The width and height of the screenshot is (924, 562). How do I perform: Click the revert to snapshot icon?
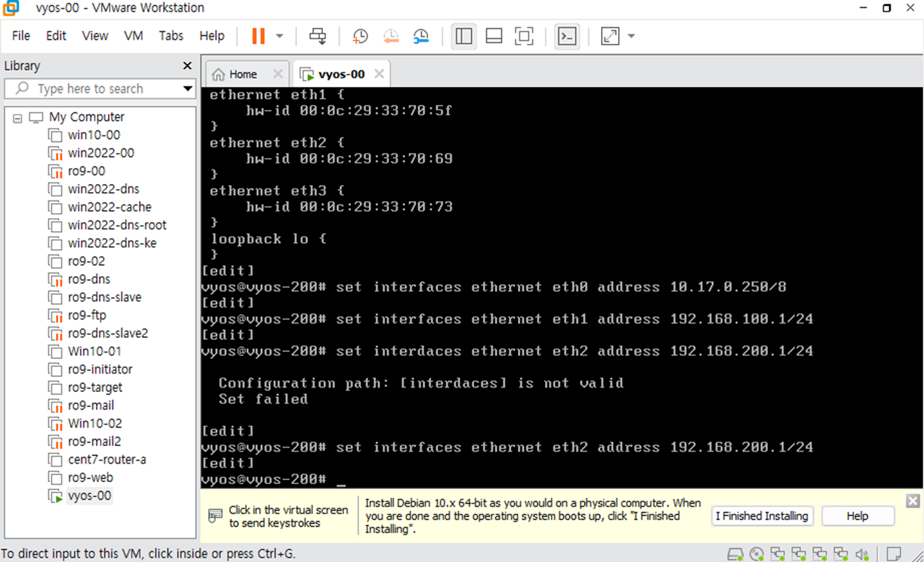click(x=391, y=36)
